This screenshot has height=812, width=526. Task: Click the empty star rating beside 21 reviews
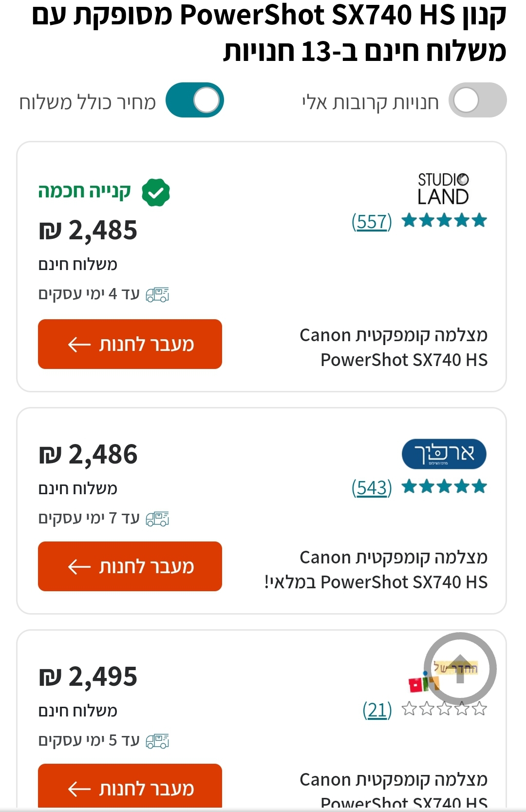[x=444, y=709]
